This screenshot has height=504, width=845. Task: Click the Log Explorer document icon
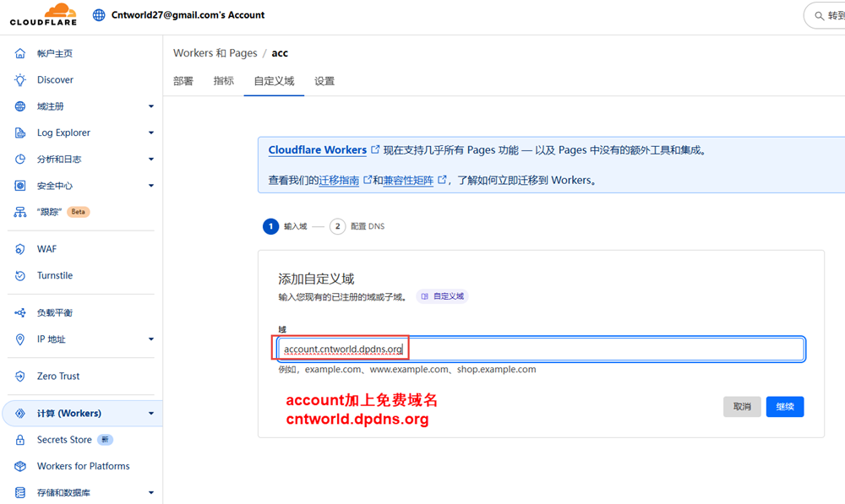[20, 133]
